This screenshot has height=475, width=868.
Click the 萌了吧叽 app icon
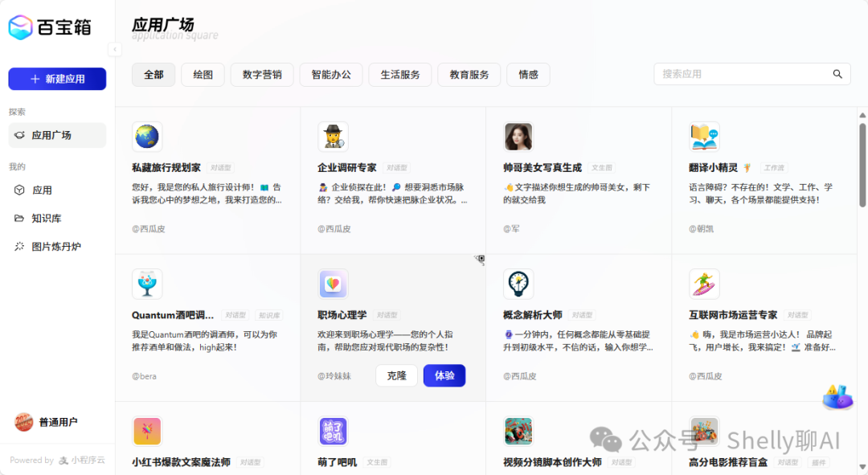click(x=333, y=431)
